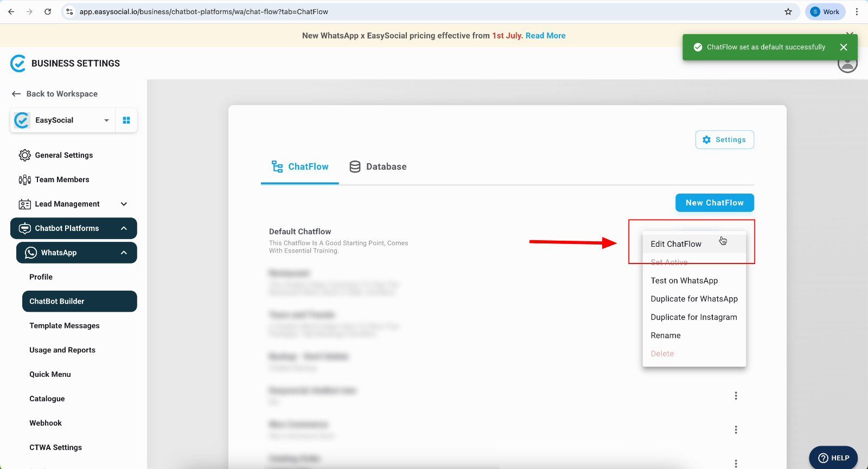
Task: Click the General Settings gear icon
Action: [25, 155]
